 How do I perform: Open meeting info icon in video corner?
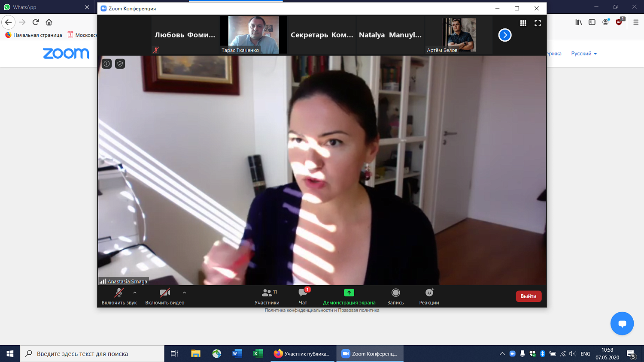coord(107,64)
